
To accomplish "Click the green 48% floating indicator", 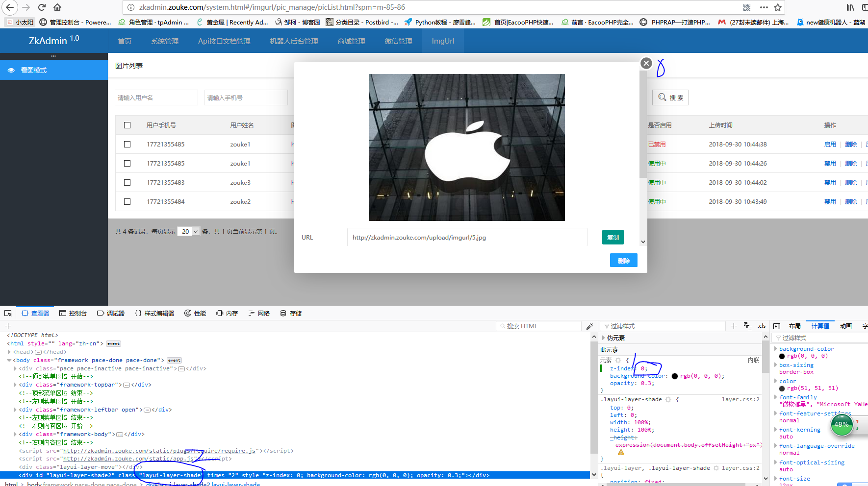I will click(842, 425).
